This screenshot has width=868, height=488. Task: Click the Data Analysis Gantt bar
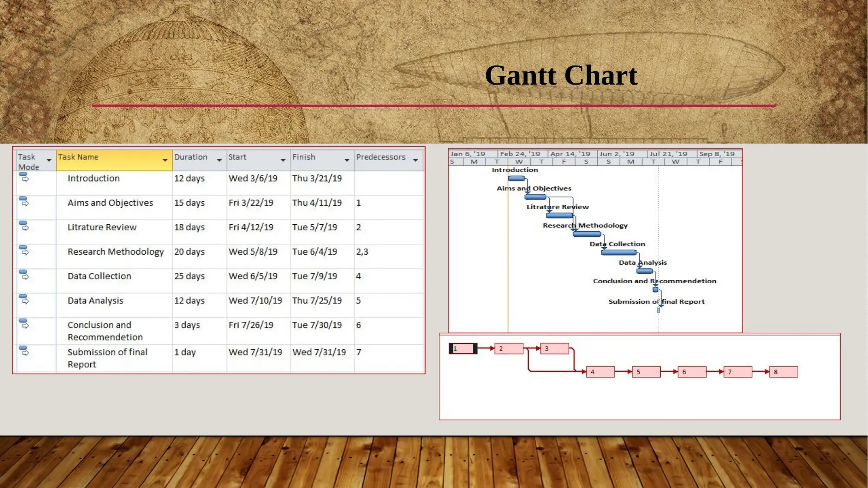pos(645,271)
